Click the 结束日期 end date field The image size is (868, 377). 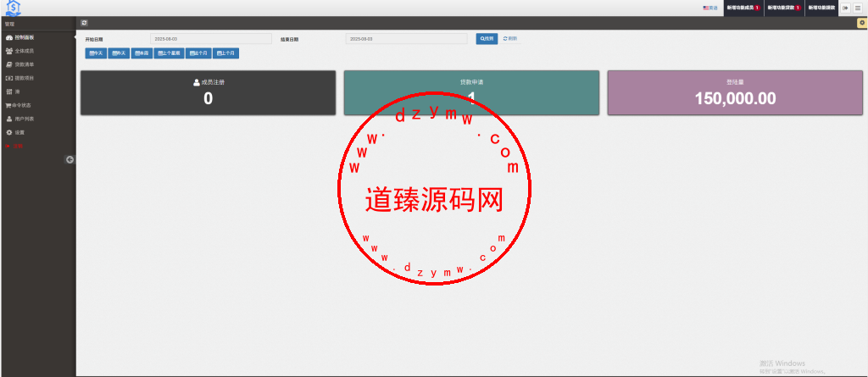[406, 39]
